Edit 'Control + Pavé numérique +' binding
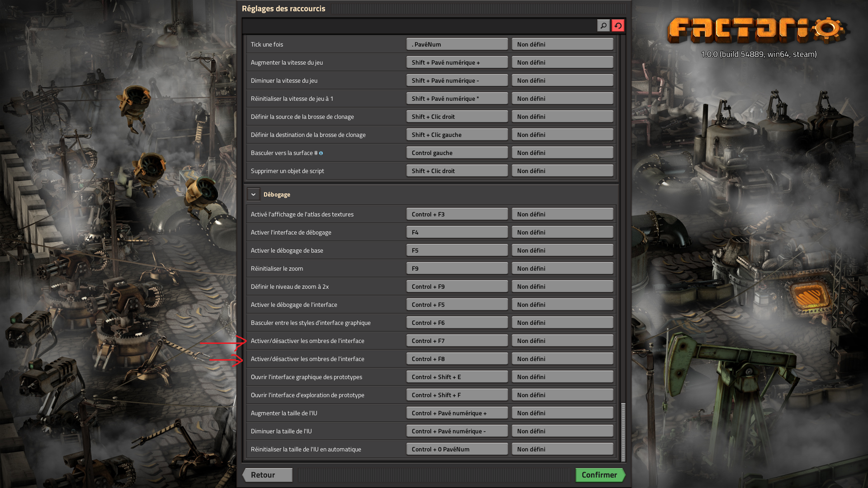Viewport: 868px width, 488px height. [x=457, y=413]
